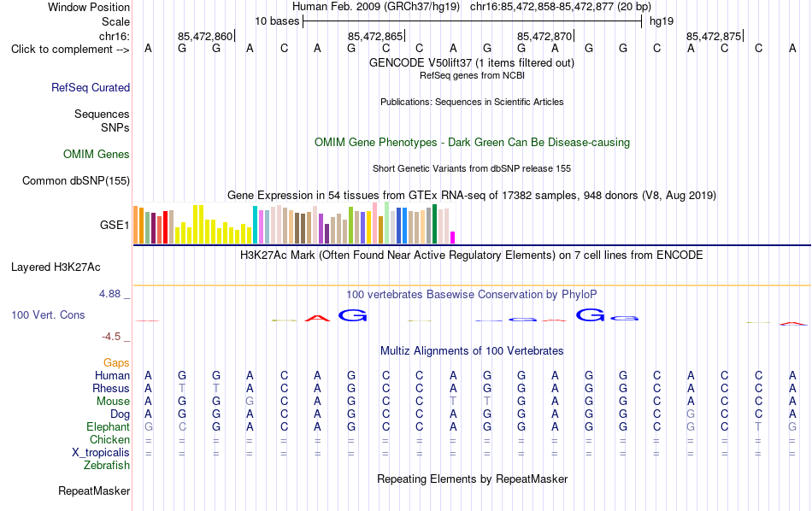The width and height of the screenshot is (812, 511).
Task: Select the Sequences track label
Action: (102, 114)
